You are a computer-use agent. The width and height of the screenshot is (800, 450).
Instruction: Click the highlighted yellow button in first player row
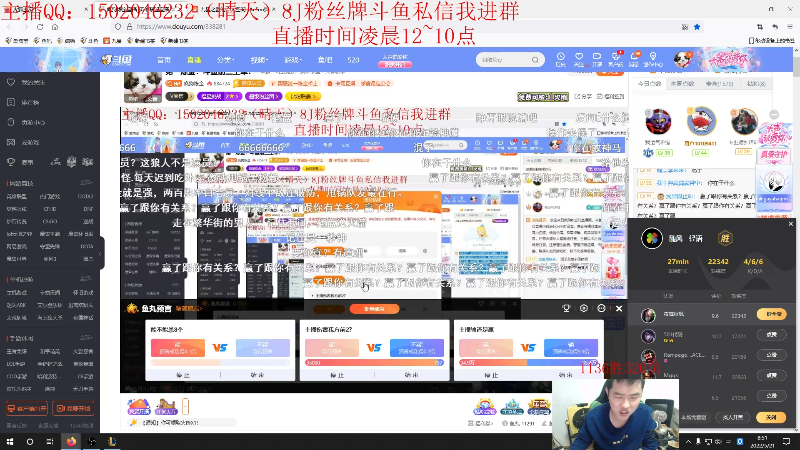(772, 314)
